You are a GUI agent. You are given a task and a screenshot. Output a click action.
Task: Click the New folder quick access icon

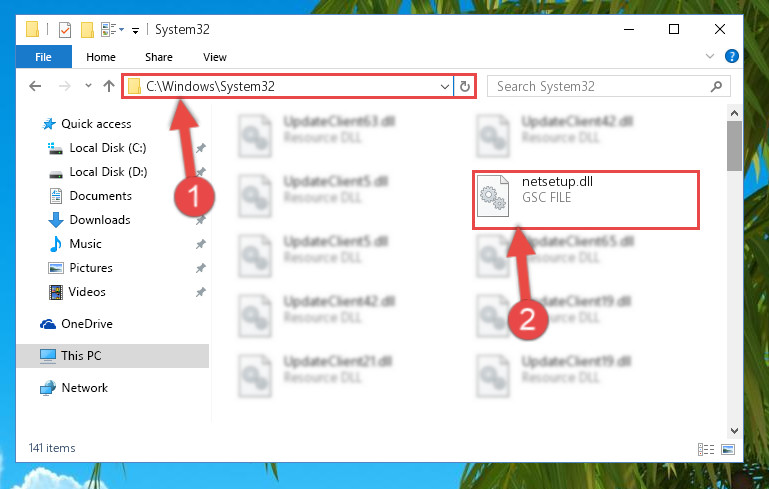87,29
